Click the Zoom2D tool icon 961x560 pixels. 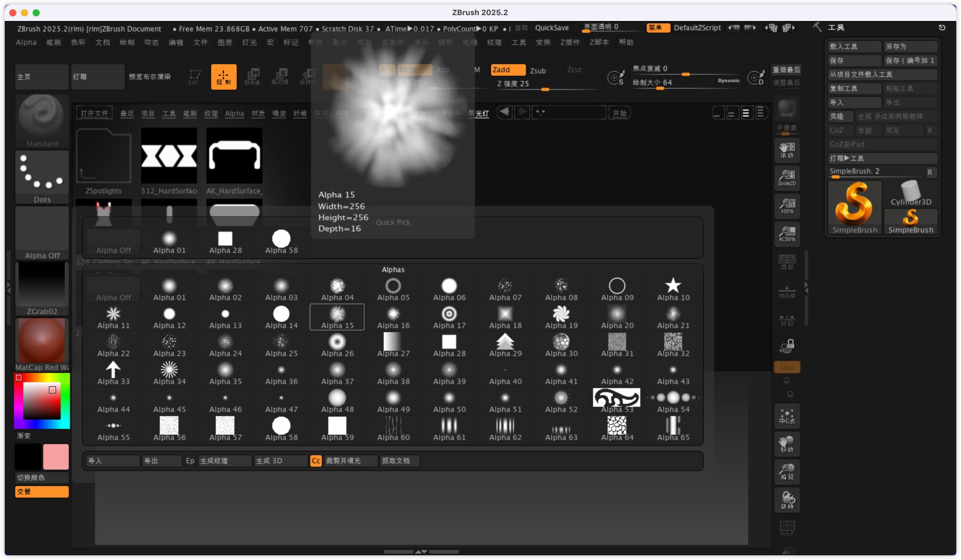click(787, 178)
